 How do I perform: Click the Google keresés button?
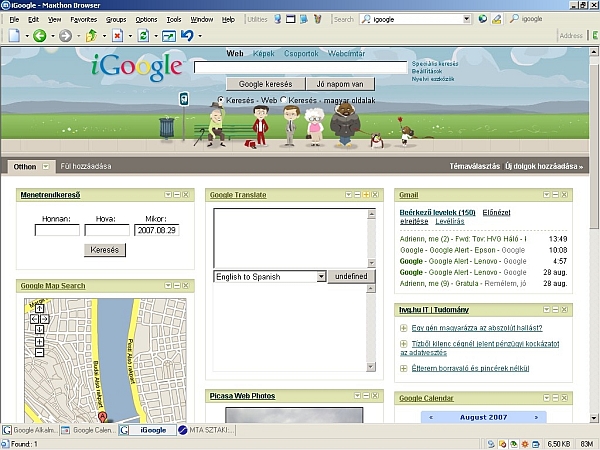[x=266, y=84]
